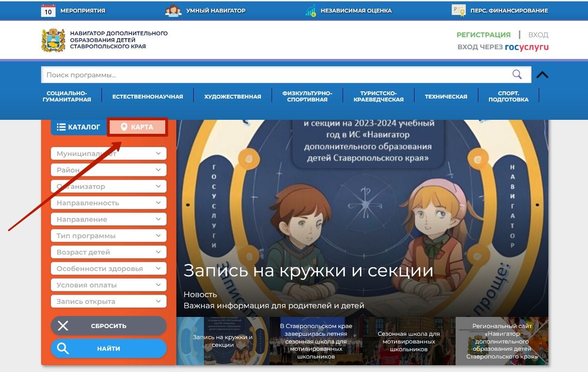Open the Тип программы dropdown
The image size is (588, 372).
108,236
